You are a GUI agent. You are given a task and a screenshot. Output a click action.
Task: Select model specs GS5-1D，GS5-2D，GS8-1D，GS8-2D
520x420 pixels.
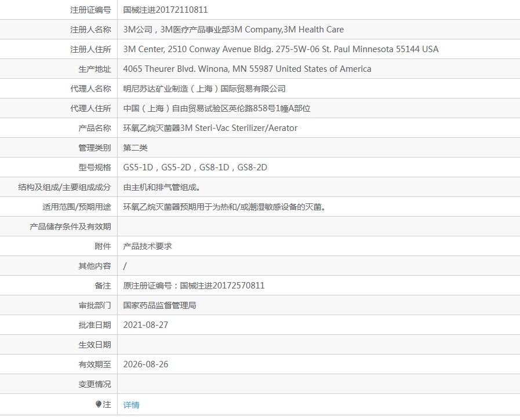point(195,167)
